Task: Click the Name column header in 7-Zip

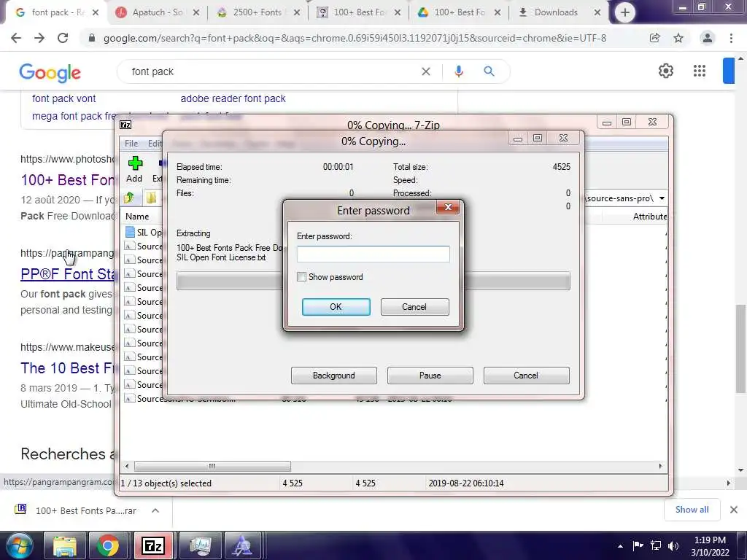Action: click(137, 216)
